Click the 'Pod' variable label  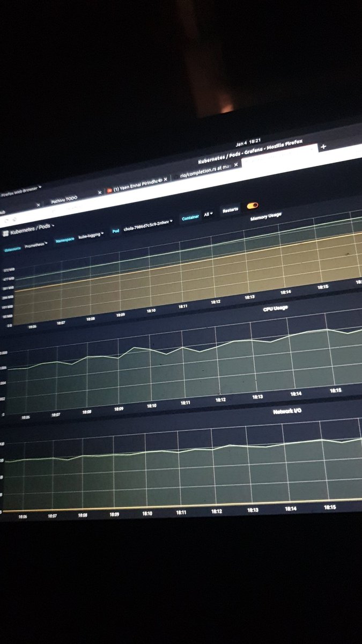pyautogui.click(x=115, y=231)
